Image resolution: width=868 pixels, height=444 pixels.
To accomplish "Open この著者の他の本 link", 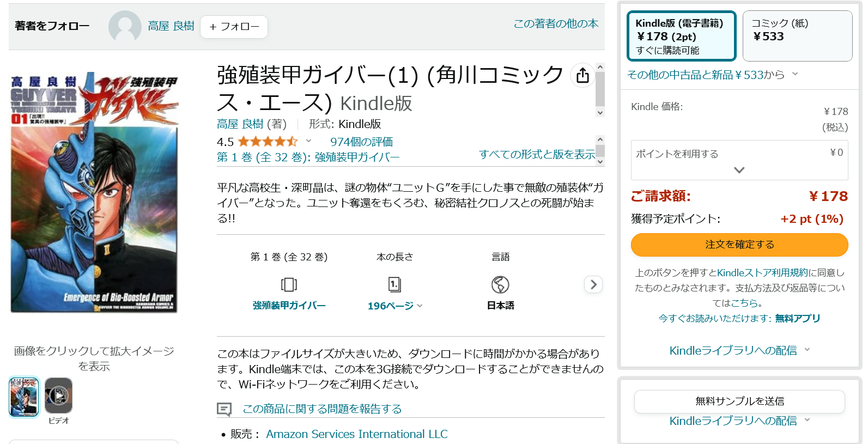I will click(556, 23).
